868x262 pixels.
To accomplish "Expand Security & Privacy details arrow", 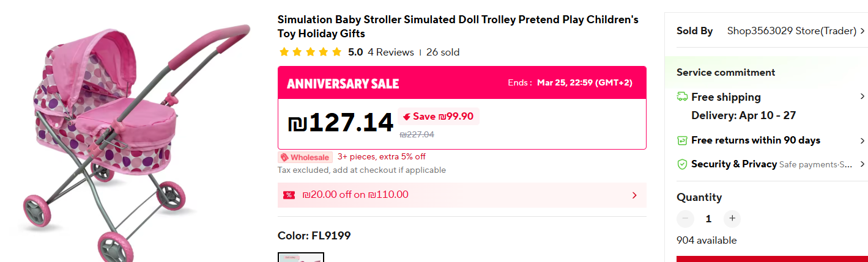I will pyautogui.click(x=862, y=164).
